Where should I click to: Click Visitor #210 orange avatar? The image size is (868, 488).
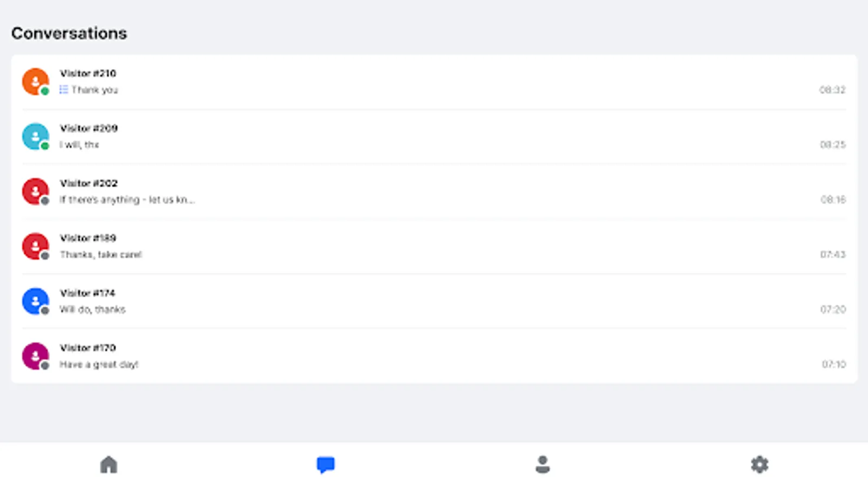tap(35, 81)
